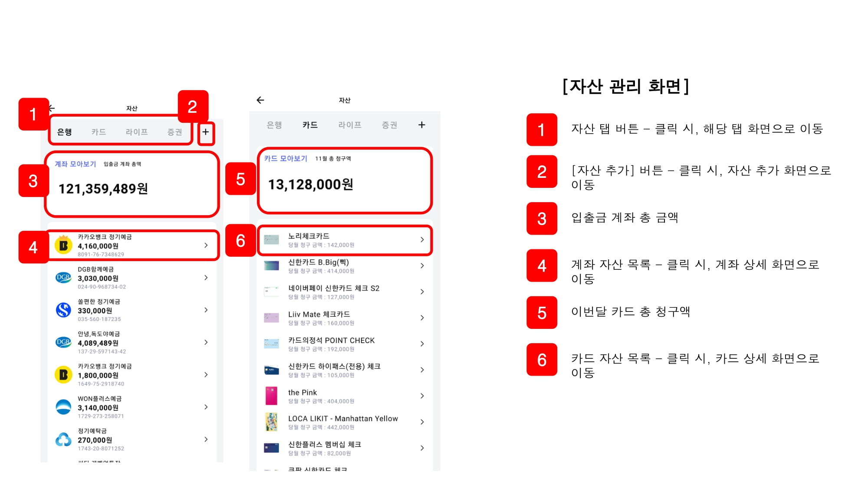868x488 pixels.
Task: Open chevron for Liiv Mate 체크카드 row
Action: click(x=422, y=318)
